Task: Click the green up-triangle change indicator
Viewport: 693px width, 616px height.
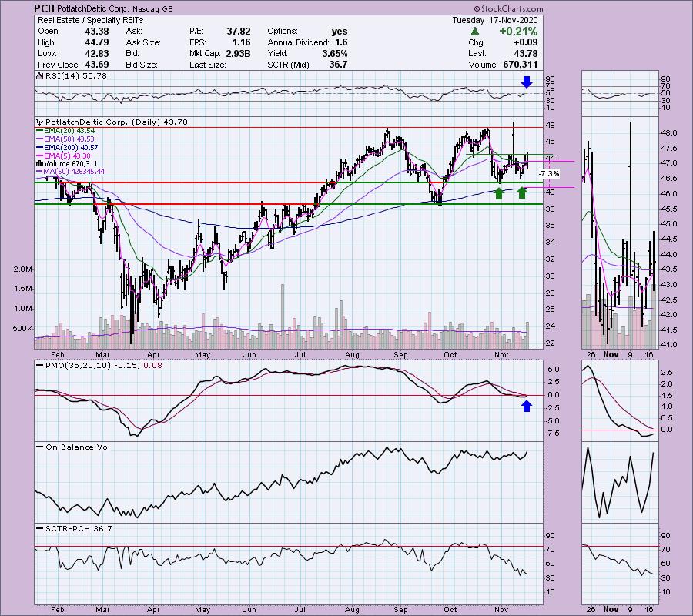Action: pos(474,32)
